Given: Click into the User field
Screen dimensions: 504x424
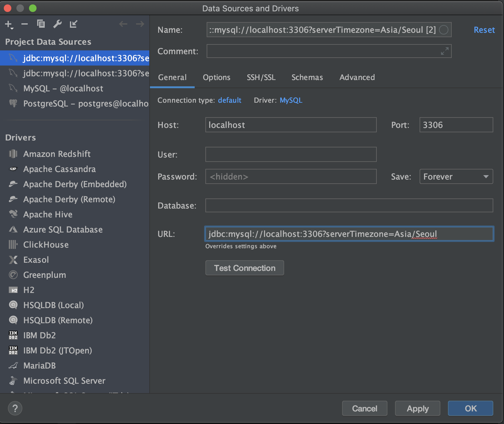Looking at the screenshot, I should pos(291,154).
